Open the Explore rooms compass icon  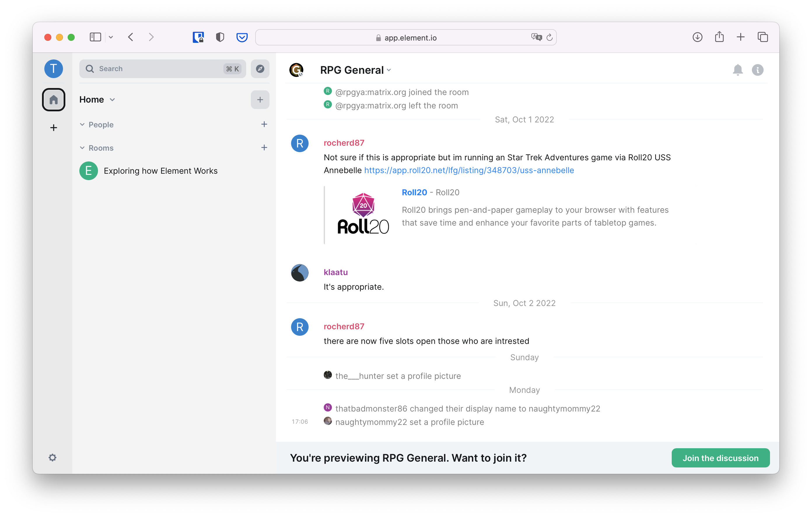coord(260,69)
